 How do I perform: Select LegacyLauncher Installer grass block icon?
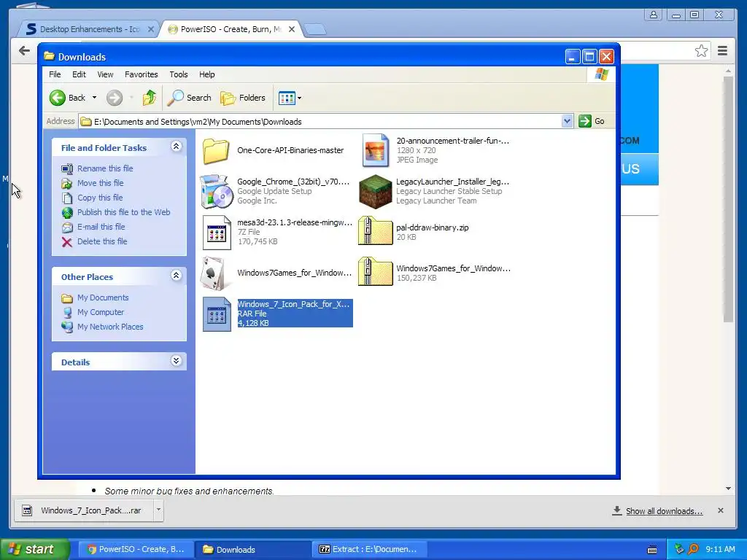click(376, 192)
